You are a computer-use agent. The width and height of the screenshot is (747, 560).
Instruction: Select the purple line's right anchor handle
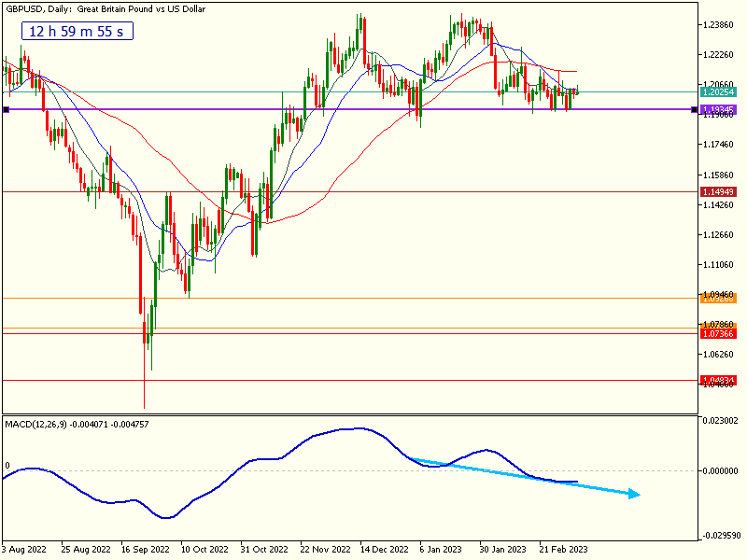click(693, 110)
